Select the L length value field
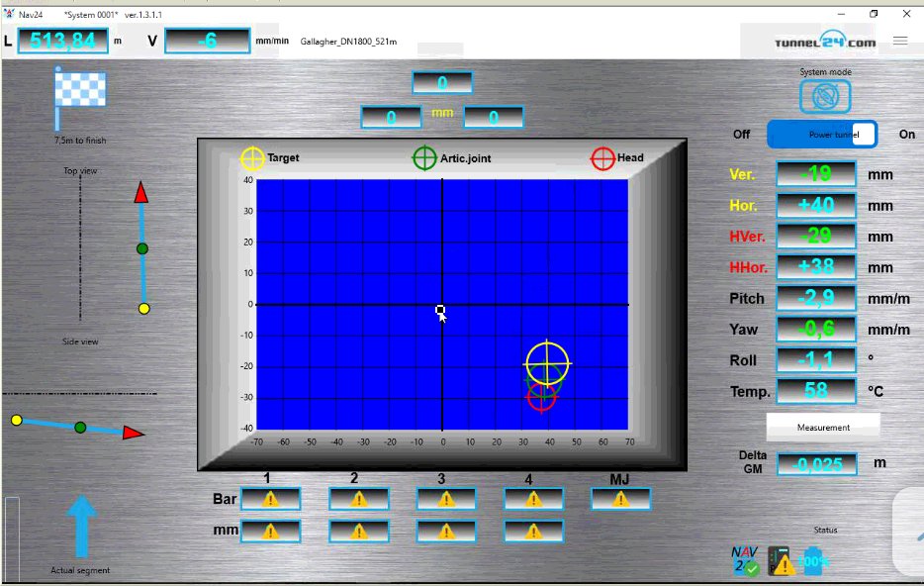This screenshot has height=586, width=924. click(62, 41)
